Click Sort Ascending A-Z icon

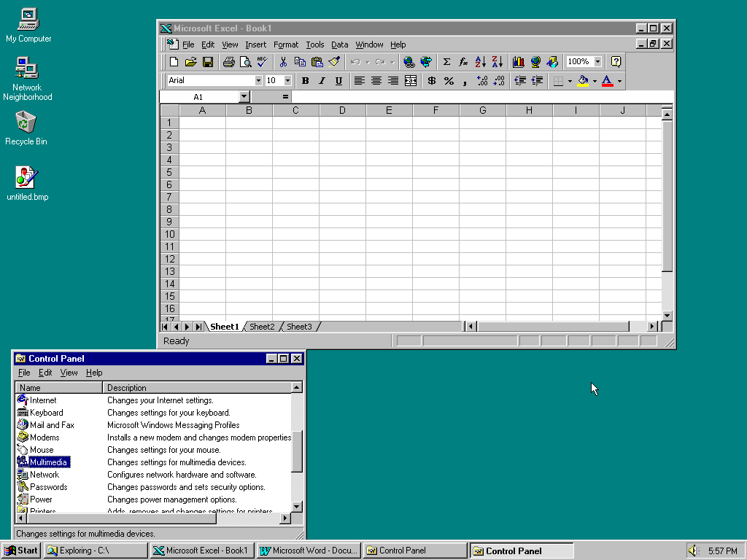(x=480, y=62)
